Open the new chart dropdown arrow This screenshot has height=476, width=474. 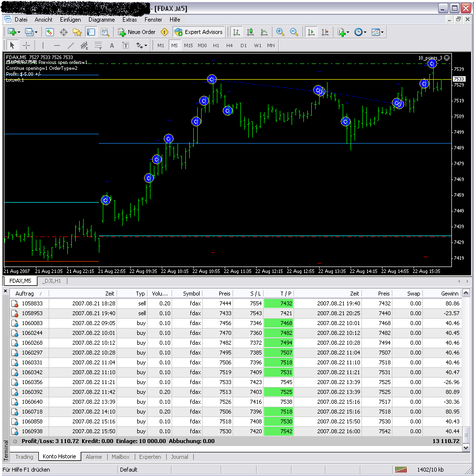(19, 32)
